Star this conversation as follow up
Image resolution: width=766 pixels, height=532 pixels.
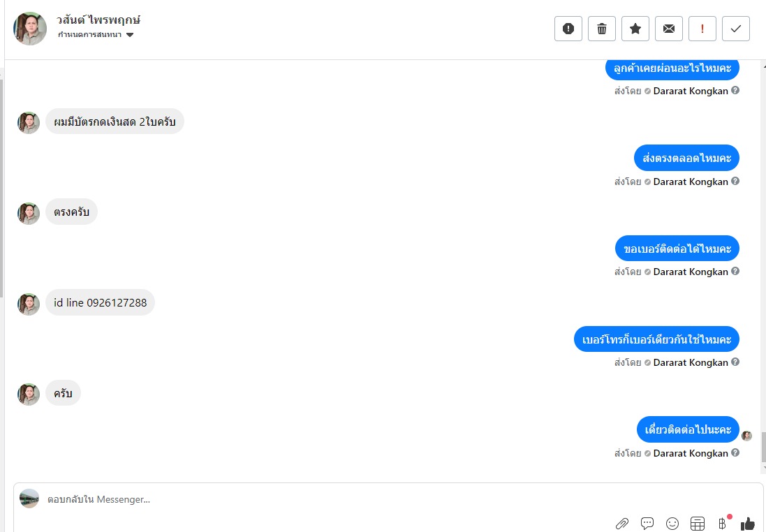pos(635,29)
